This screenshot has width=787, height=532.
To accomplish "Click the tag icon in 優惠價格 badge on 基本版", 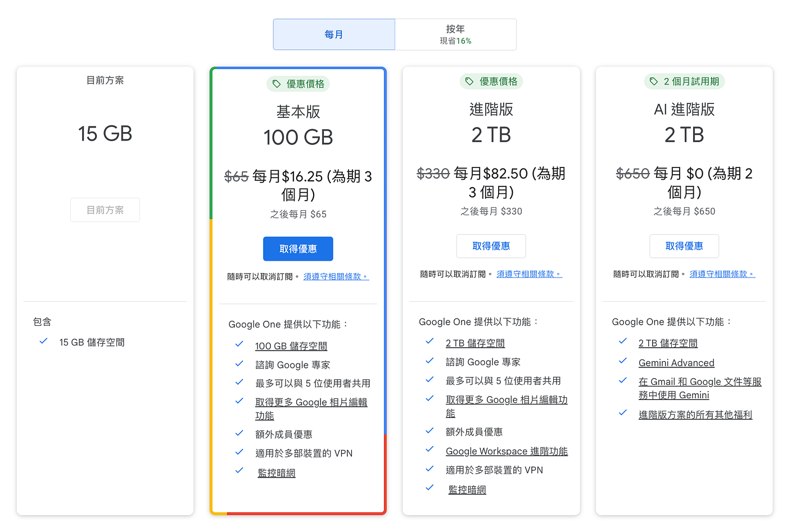I will click(x=277, y=84).
